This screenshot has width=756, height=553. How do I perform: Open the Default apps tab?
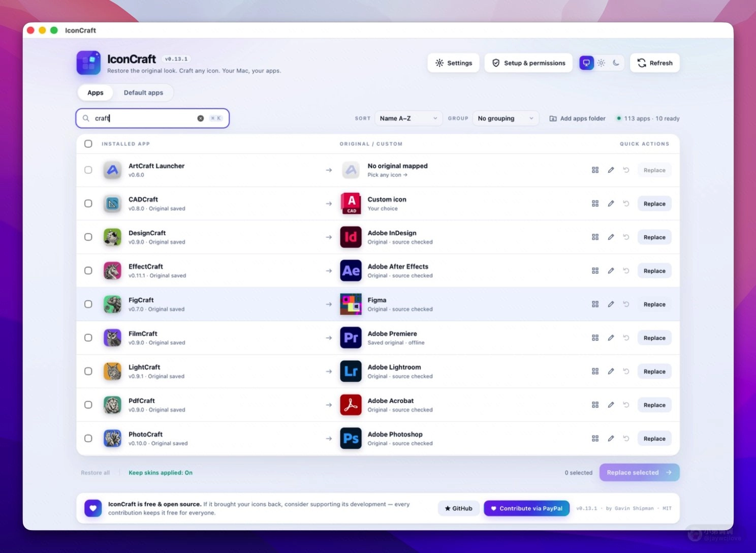(143, 93)
